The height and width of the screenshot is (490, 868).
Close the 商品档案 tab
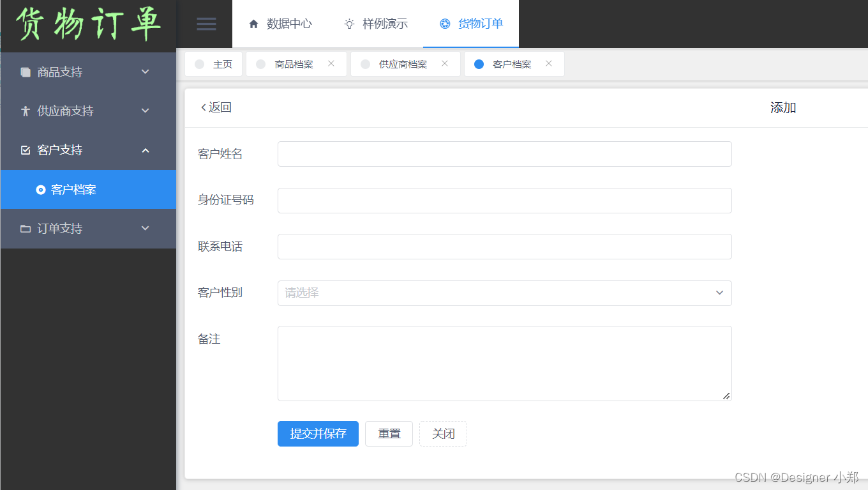(331, 63)
